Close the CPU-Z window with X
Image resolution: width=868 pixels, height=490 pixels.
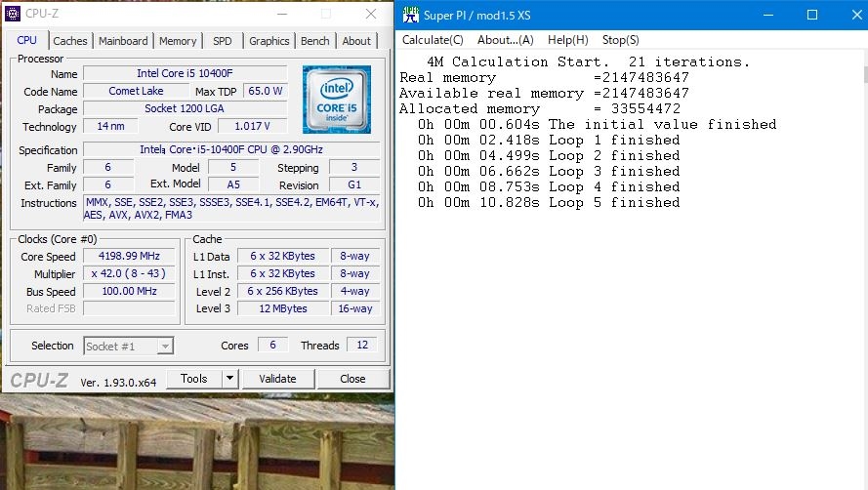(371, 14)
